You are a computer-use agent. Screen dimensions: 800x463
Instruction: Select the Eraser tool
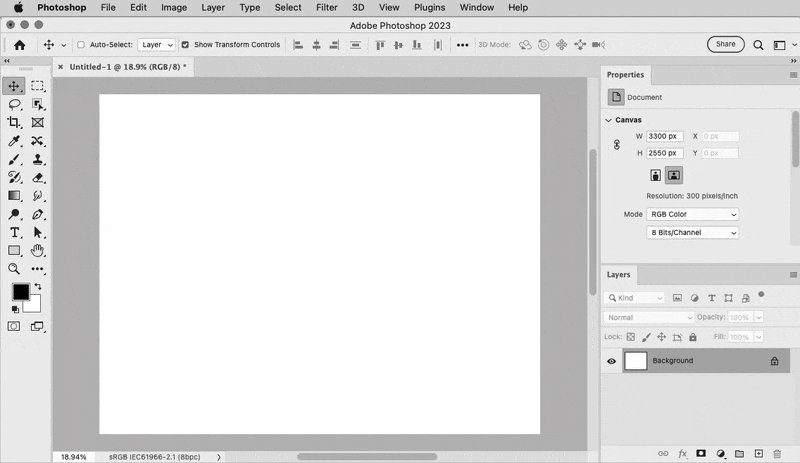pyautogui.click(x=38, y=178)
